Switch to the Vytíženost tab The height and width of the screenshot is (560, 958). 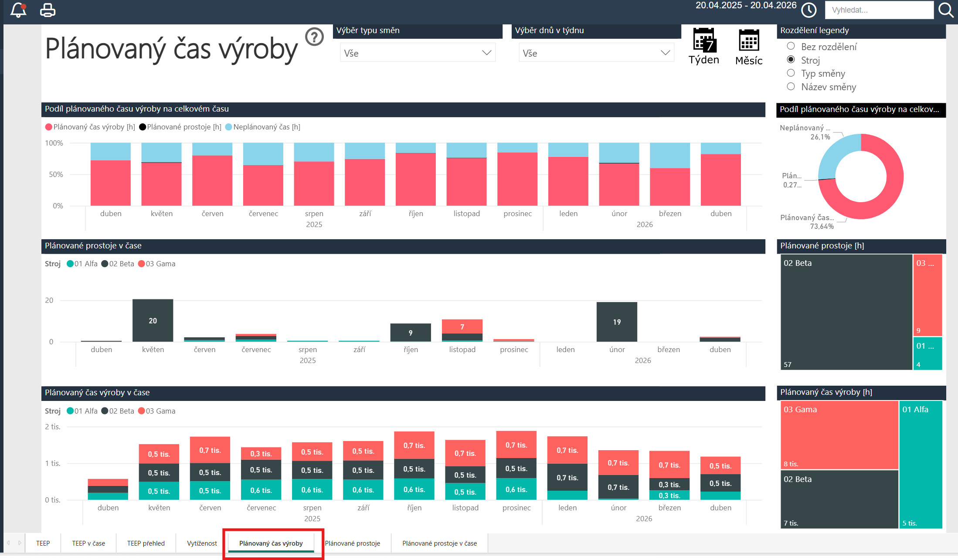point(202,543)
